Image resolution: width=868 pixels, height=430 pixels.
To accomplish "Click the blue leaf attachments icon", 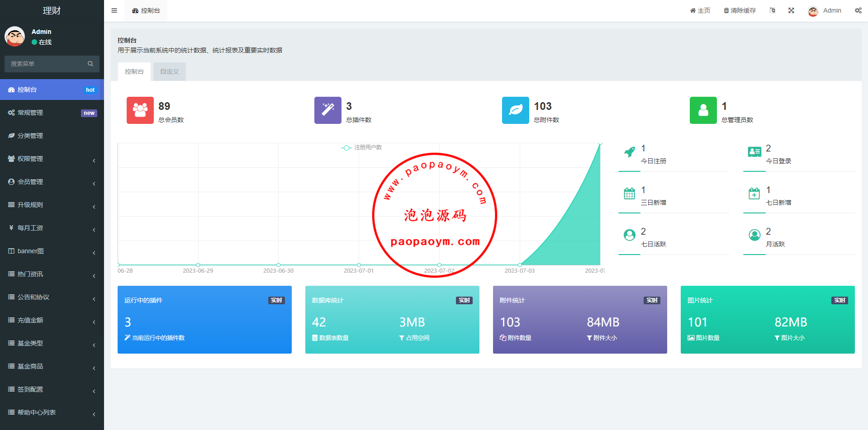I will coord(515,110).
